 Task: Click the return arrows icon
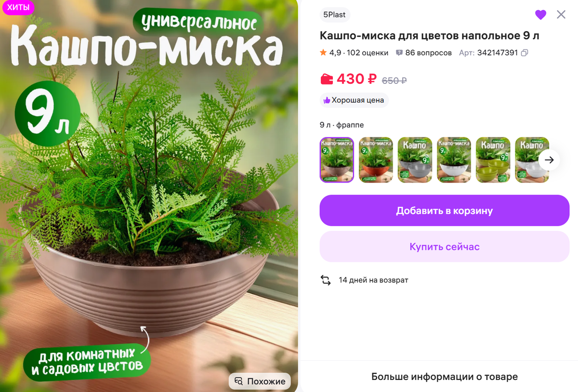coord(326,280)
